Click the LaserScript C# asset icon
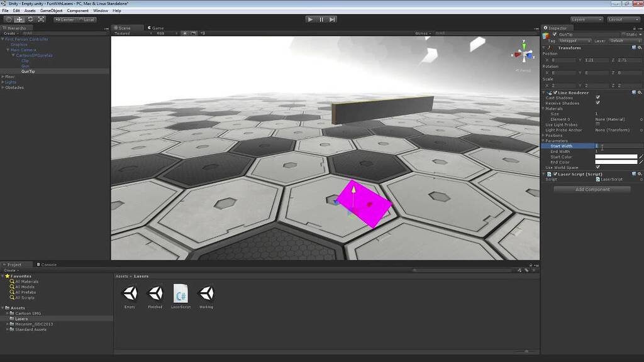644x362 pixels. pyautogui.click(x=181, y=292)
